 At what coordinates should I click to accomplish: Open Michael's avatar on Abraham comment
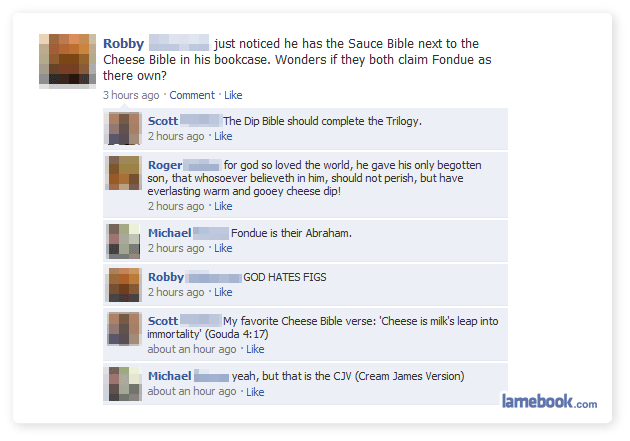[x=124, y=241]
